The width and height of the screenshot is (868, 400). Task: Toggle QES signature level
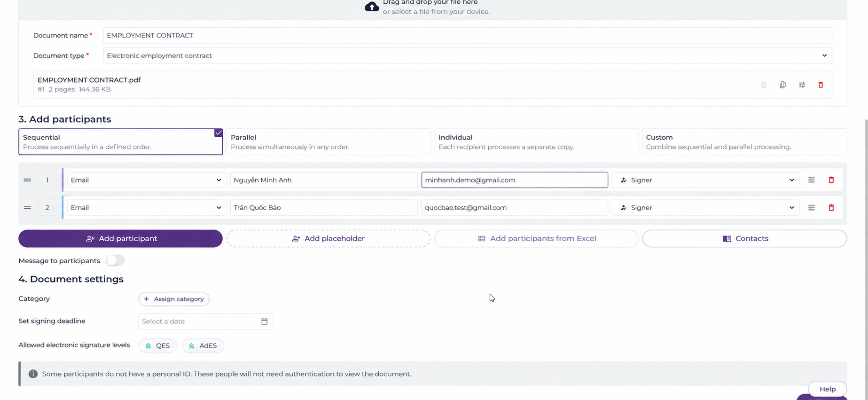[157, 346]
